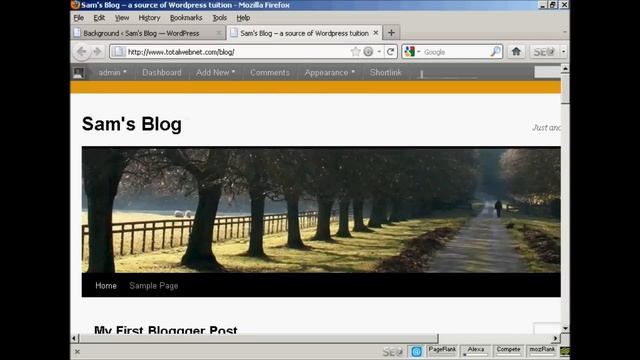Open the Help menu
The image size is (640, 360).
pos(243,18)
